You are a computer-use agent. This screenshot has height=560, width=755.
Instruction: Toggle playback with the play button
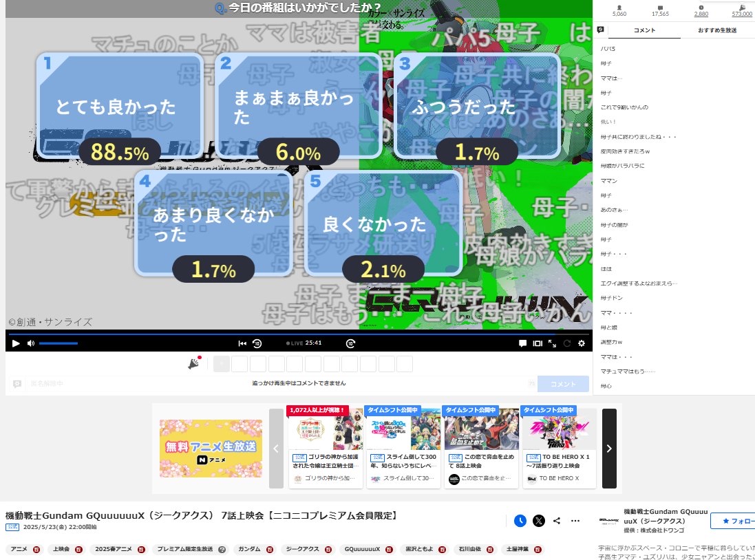pos(15,343)
